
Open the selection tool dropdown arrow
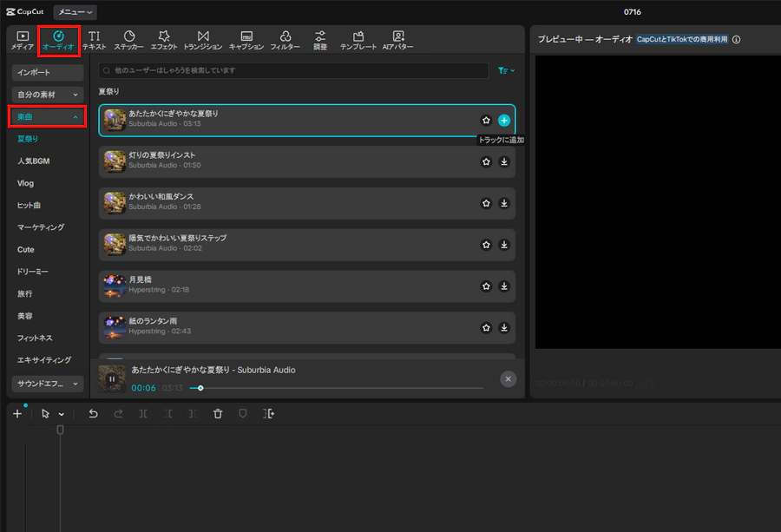pos(62,414)
